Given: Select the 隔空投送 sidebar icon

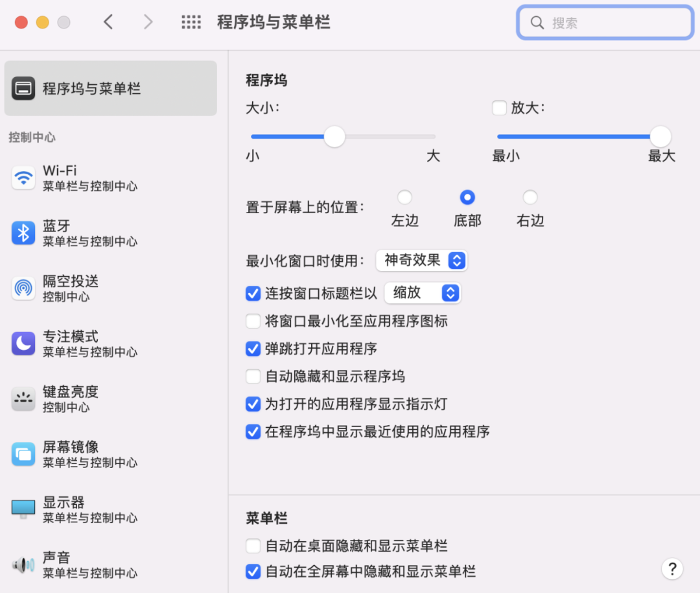Looking at the screenshot, I should (x=23, y=288).
